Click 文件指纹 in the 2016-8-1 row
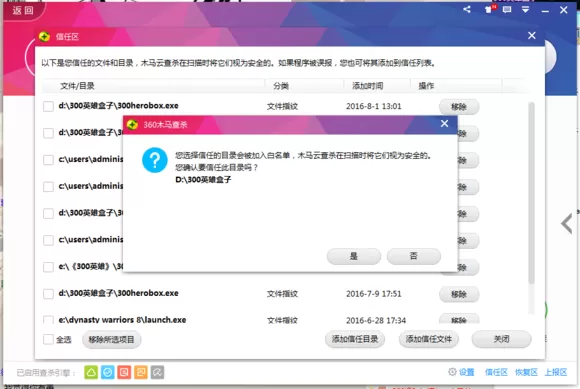Screen dimensions: 580x389 [282, 106]
